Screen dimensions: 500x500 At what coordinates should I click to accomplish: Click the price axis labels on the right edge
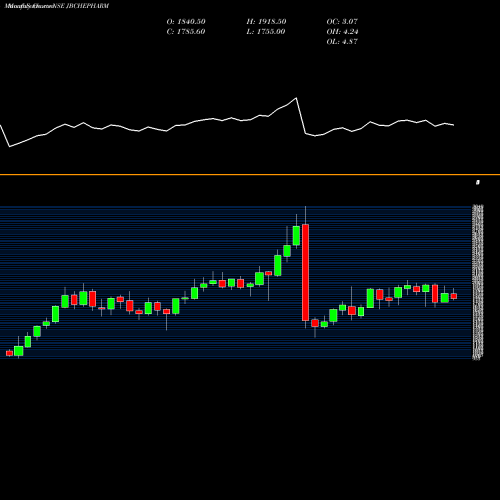point(478,282)
